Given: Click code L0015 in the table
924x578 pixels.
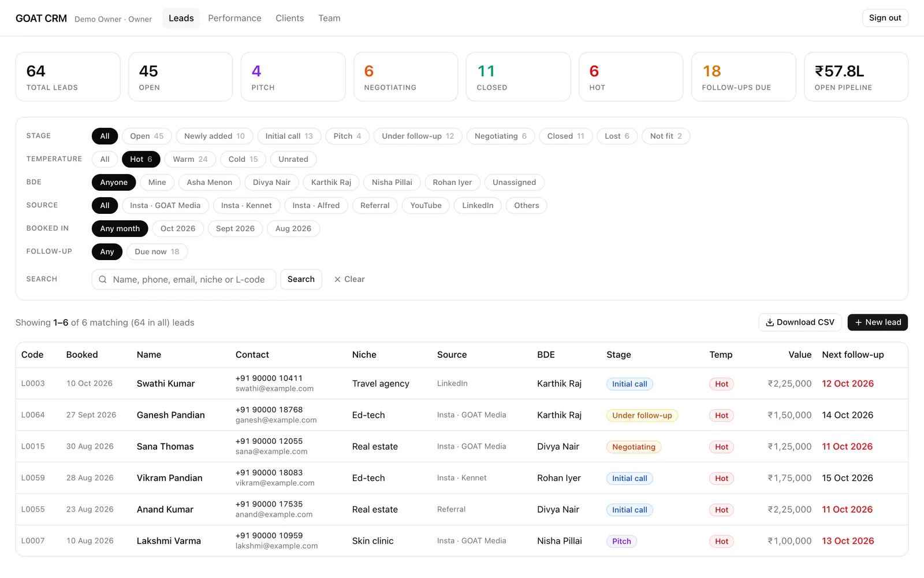Looking at the screenshot, I should point(33,447).
